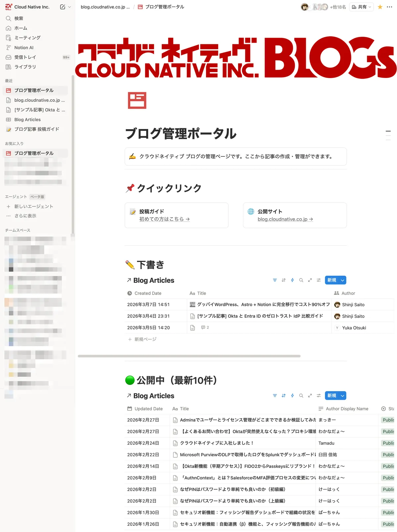This screenshot has width=397, height=532.
Task: Click search icon in 公開中 database
Action: (x=301, y=395)
